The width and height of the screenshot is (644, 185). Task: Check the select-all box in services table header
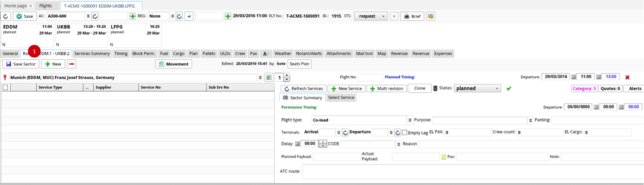click(5, 87)
